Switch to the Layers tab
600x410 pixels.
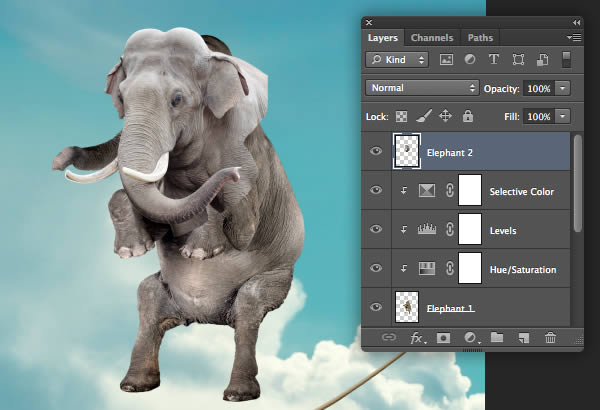[x=383, y=38]
